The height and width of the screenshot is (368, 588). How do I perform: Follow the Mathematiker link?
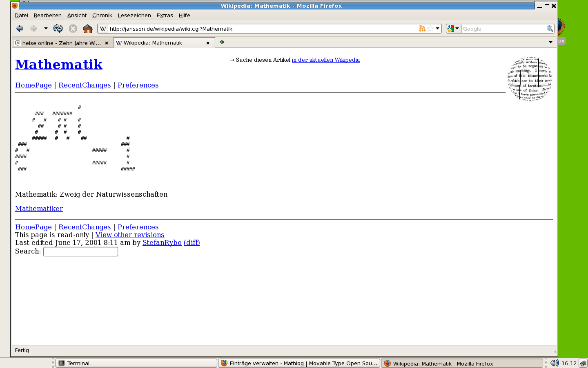tap(39, 209)
